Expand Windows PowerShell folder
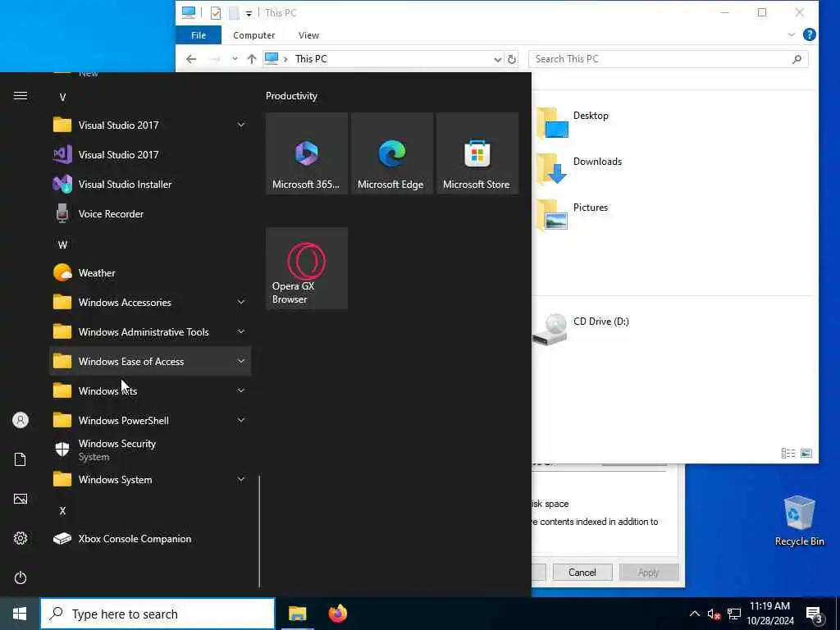840x630 pixels. pos(241,420)
